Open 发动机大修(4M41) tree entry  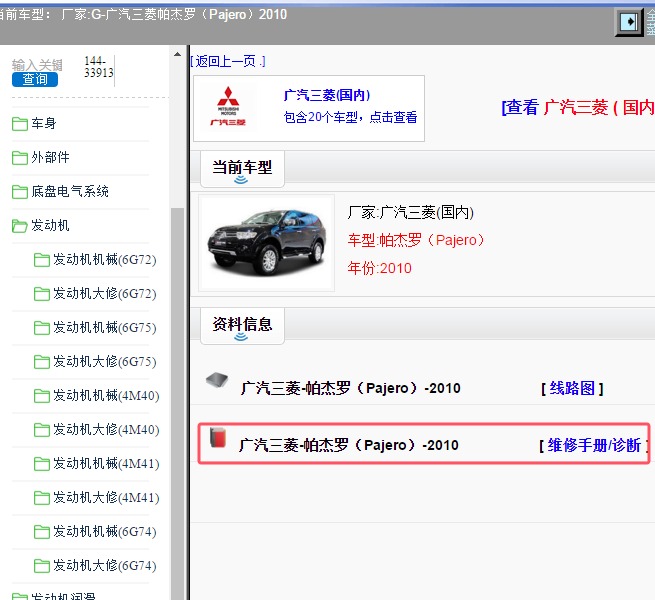(106, 497)
